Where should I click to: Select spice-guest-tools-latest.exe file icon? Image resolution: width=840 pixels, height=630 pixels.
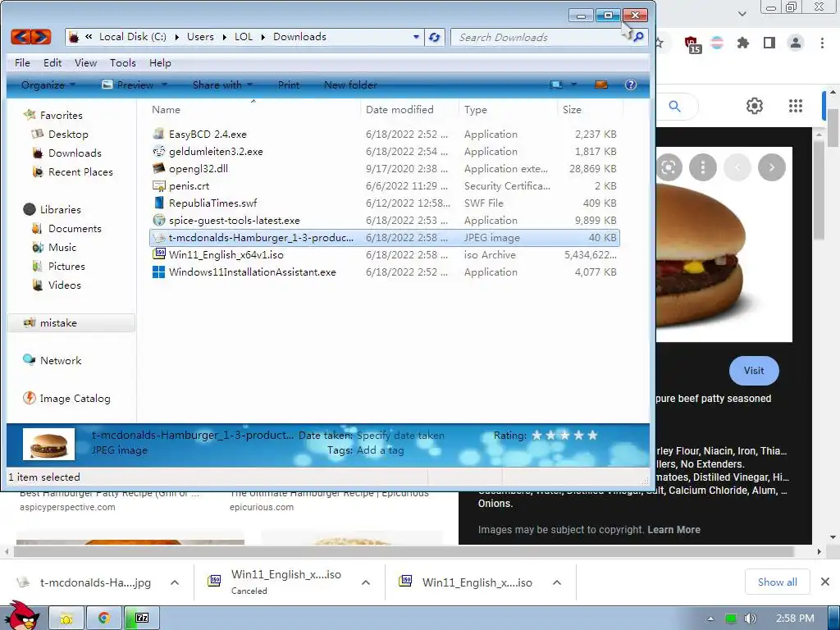tap(158, 220)
